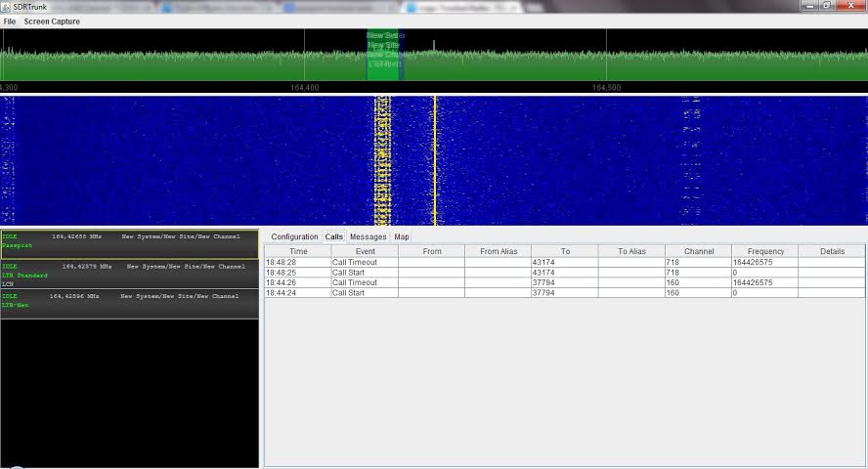Click Call Start event at 18:48:25
The image size is (868, 469).
(365, 273)
